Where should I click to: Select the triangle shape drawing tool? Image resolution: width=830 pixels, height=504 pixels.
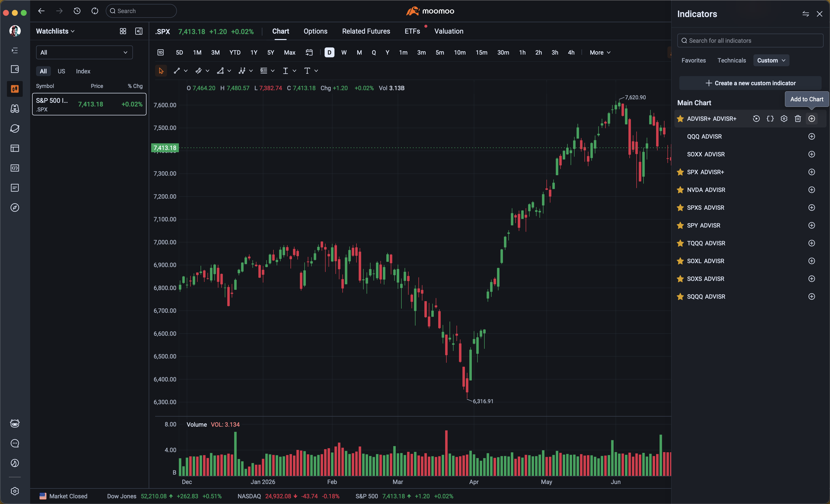coord(220,71)
